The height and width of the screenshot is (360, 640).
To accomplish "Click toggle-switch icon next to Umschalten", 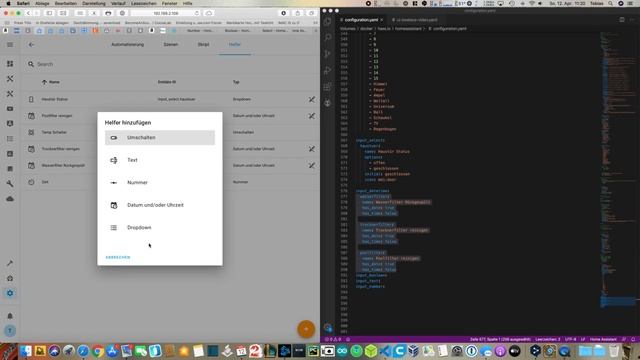I will [x=113, y=138].
